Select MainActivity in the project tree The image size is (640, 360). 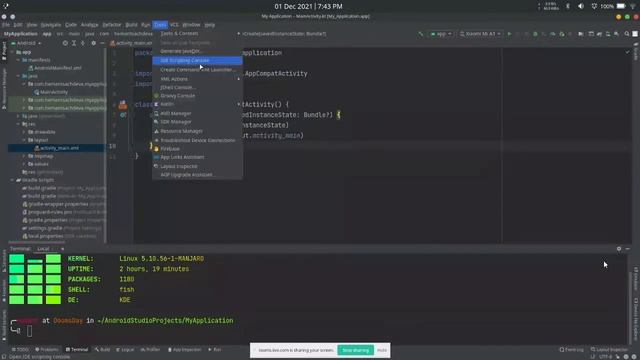click(x=51, y=92)
